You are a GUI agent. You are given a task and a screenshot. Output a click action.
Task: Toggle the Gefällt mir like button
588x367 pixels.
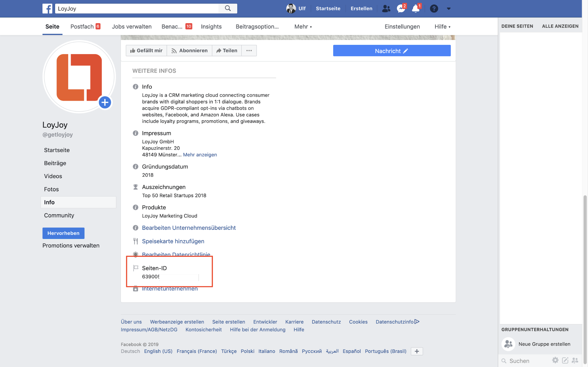(146, 51)
